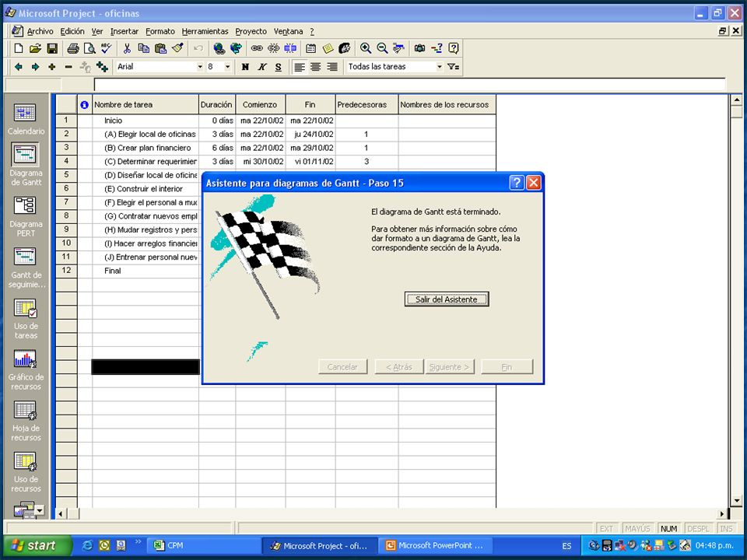Open the Edición menu
Image resolution: width=747 pixels, height=560 pixels.
(72, 31)
